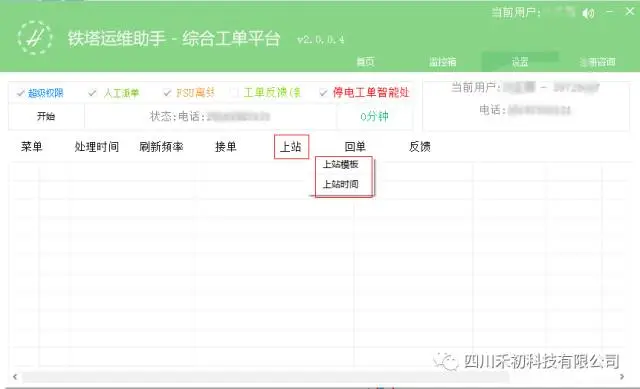Click the 开始 button

[x=46, y=116]
